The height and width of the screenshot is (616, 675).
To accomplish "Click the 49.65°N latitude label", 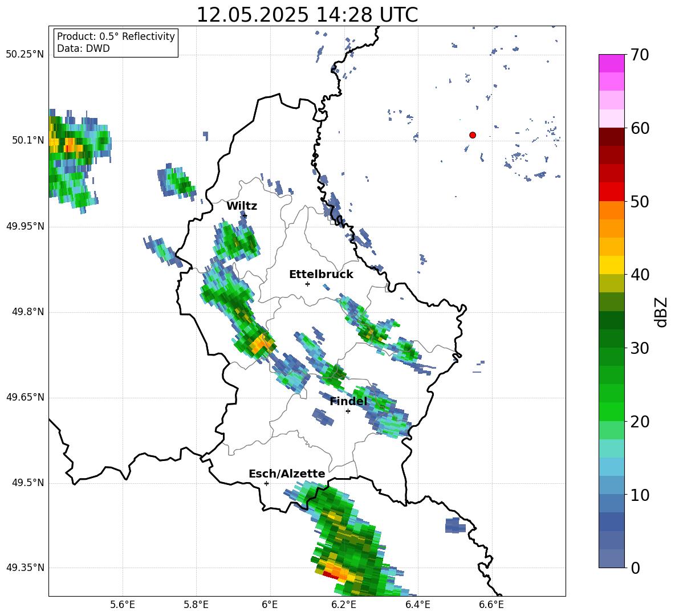I will point(25,397).
